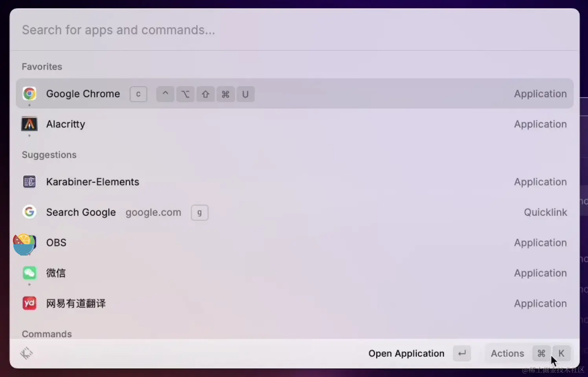Select the Google Chrome icon in Favorites
Viewport: 588px width, 377px height.
tap(29, 93)
